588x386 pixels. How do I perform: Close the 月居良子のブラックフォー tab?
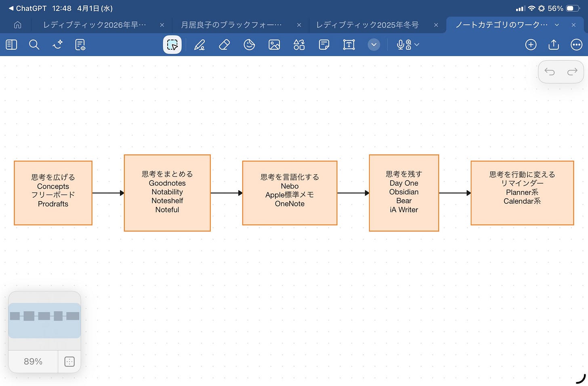[x=299, y=25]
